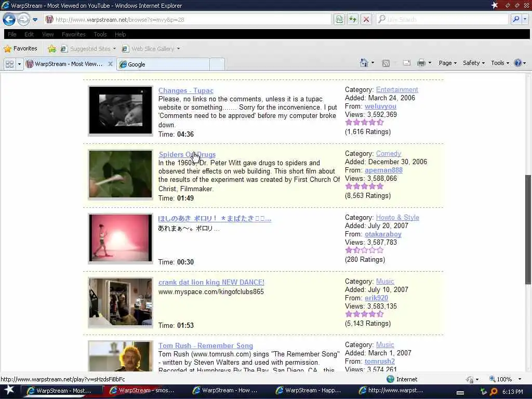Open user apeman888 profile link
Screen dimensions: 532x399
(x=383, y=170)
